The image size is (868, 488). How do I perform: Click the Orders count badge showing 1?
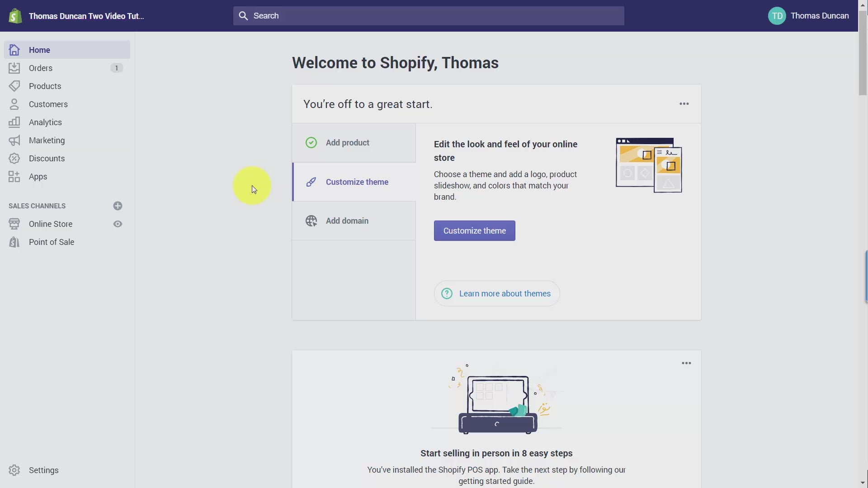point(117,68)
